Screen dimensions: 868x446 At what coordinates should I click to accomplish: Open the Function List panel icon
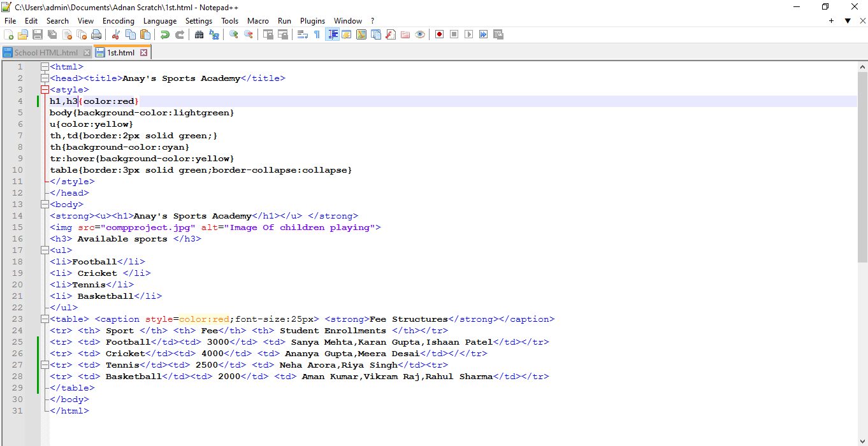[391, 34]
